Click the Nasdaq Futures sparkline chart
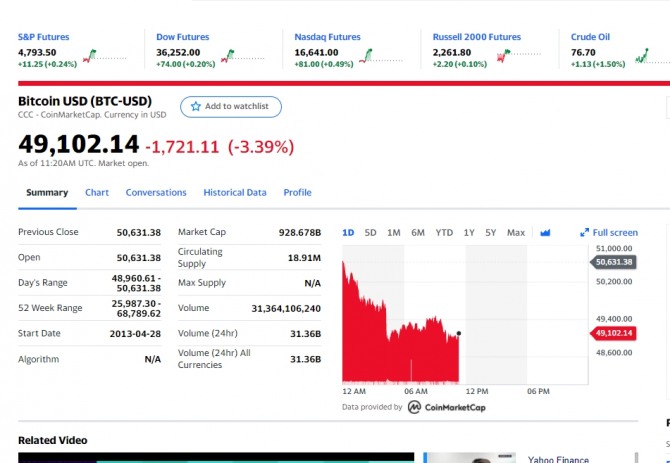Image resolution: width=670 pixels, height=463 pixels. tap(381, 56)
